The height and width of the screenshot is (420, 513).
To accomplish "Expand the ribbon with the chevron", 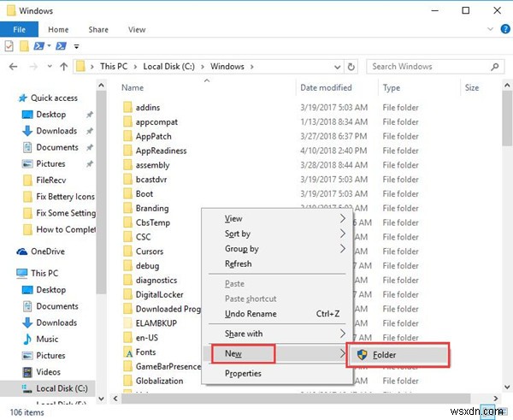I will (x=490, y=29).
